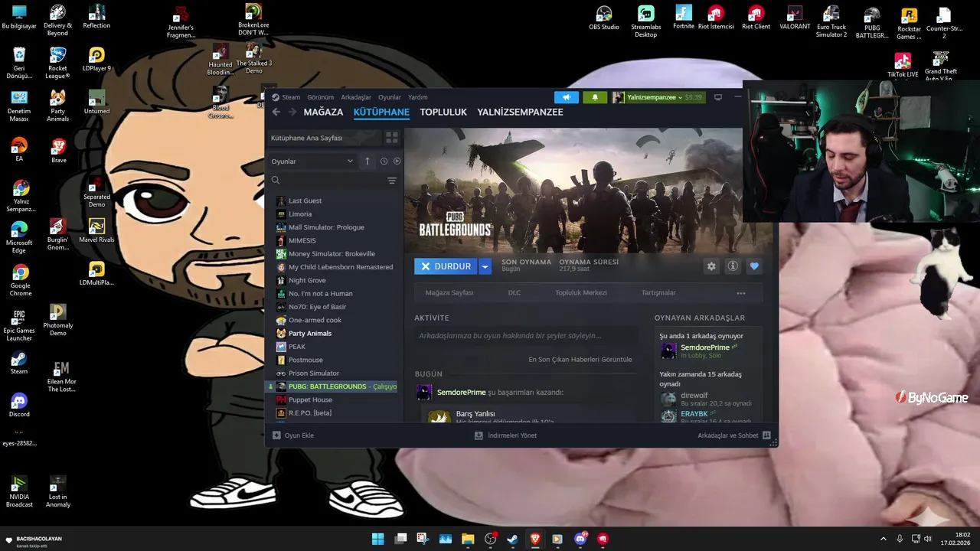This screenshot has height=551, width=980.
Task: Show PUBG game info icon
Action: pos(733,266)
